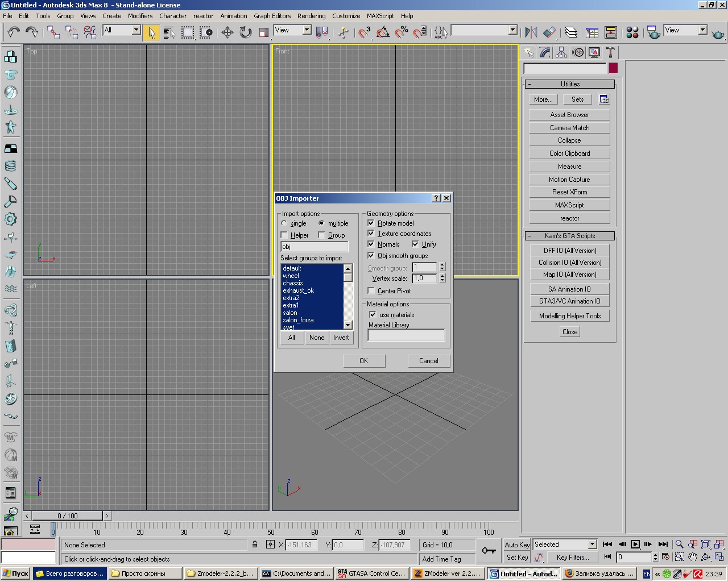Open the Motion command panel tab

(578, 52)
